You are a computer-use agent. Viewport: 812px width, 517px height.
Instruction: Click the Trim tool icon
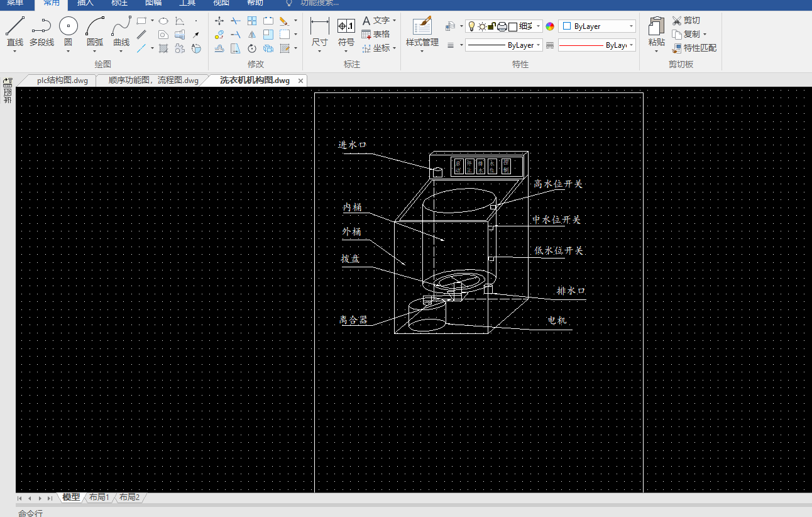pos(235,21)
